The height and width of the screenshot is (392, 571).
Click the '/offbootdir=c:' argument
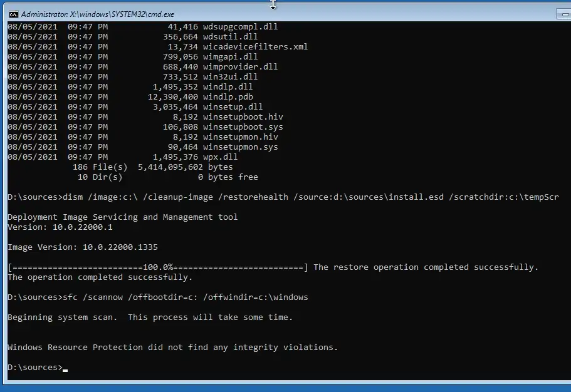point(163,297)
